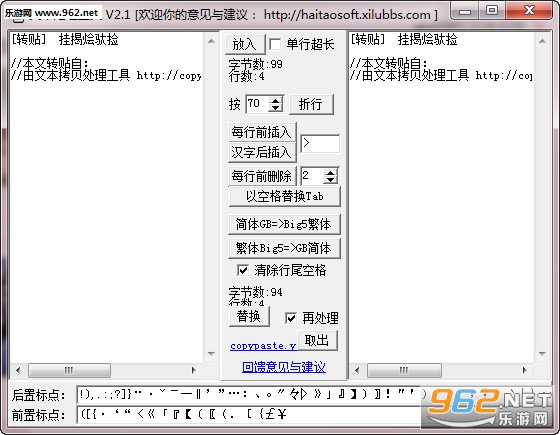
Task: Toggle the 清除行尾空格 checkbox
Action: coord(243,270)
